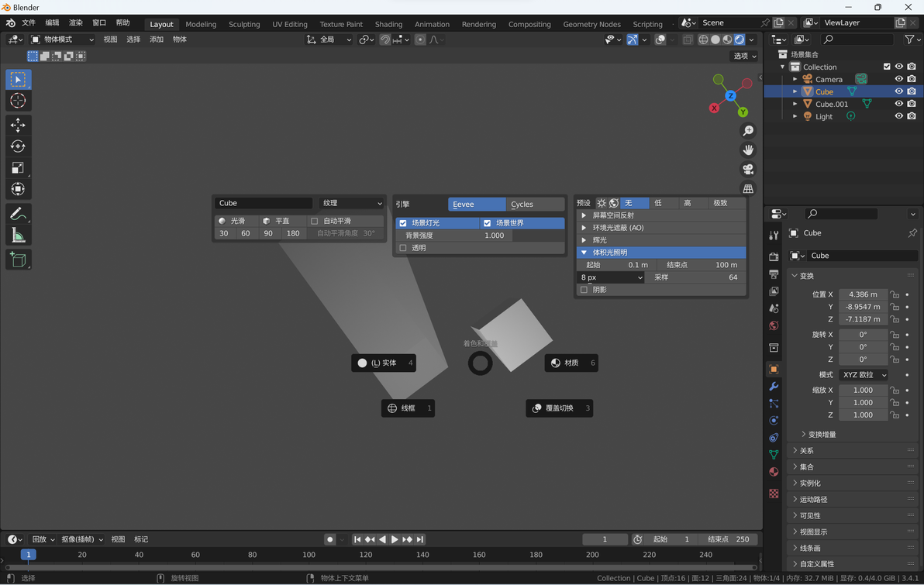
Task: Hide Camera in outliner with eye icon
Action: [x=898, y=79]
